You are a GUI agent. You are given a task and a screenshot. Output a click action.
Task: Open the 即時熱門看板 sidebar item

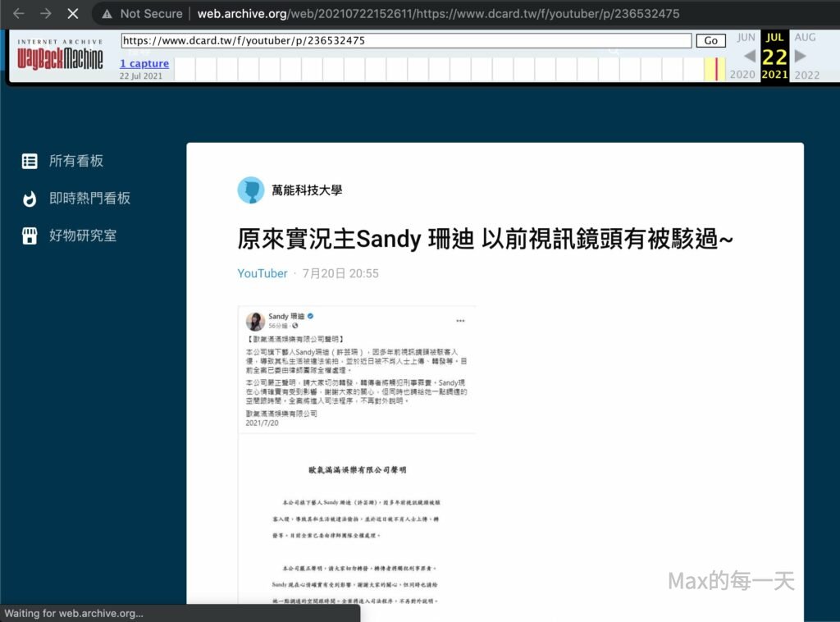89,199
